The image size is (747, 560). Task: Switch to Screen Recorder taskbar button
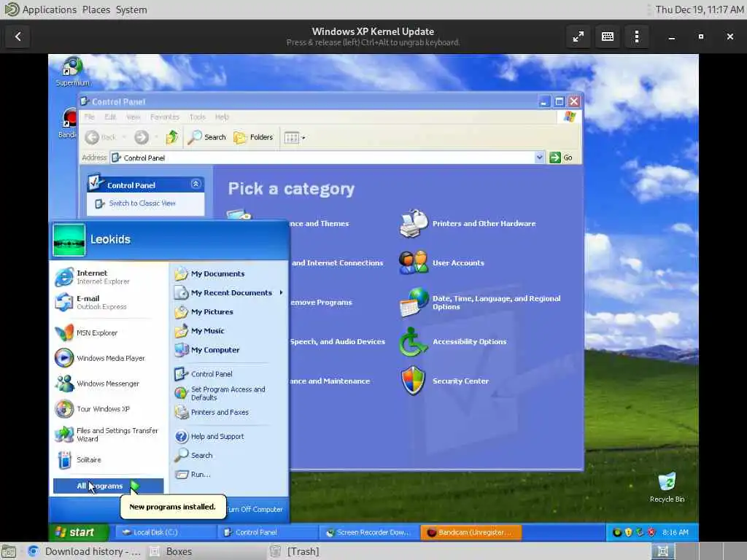368,532
